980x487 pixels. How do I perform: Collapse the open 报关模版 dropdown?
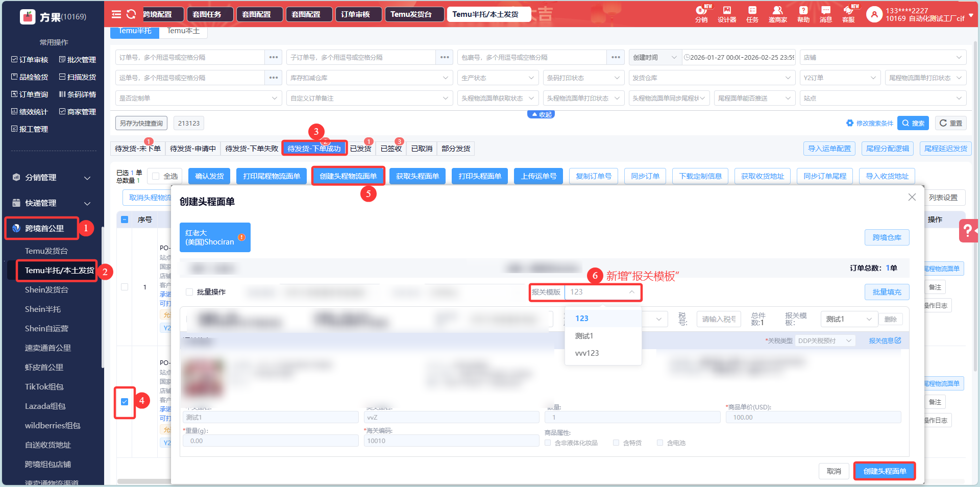[603, 292]
